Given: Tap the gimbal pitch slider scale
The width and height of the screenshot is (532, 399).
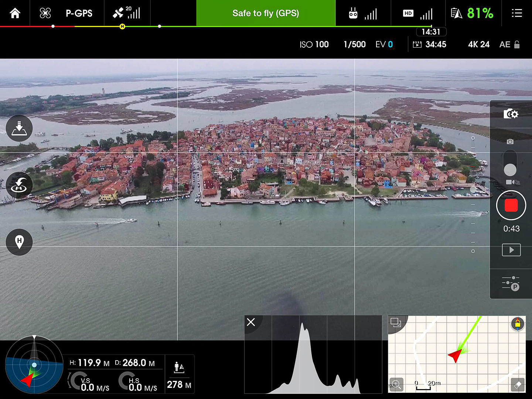Looking at the screenshot, I should click(473, 194).
